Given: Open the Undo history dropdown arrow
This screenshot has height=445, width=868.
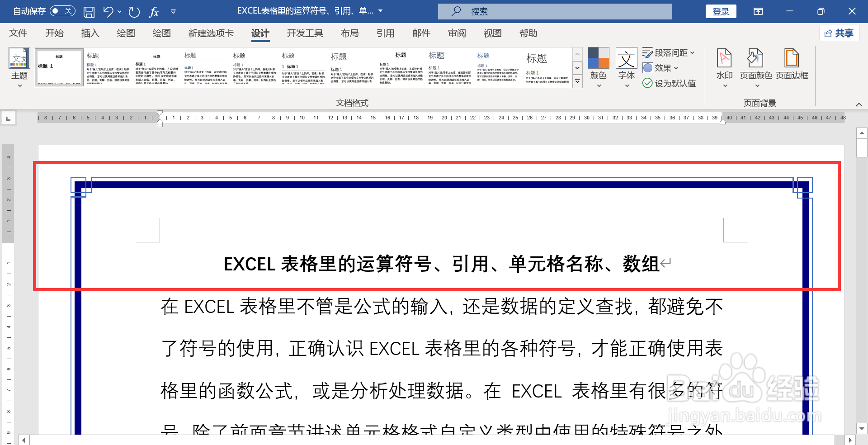Looking at the screenshot, I should pyautogui.click(x=119, y=11).
